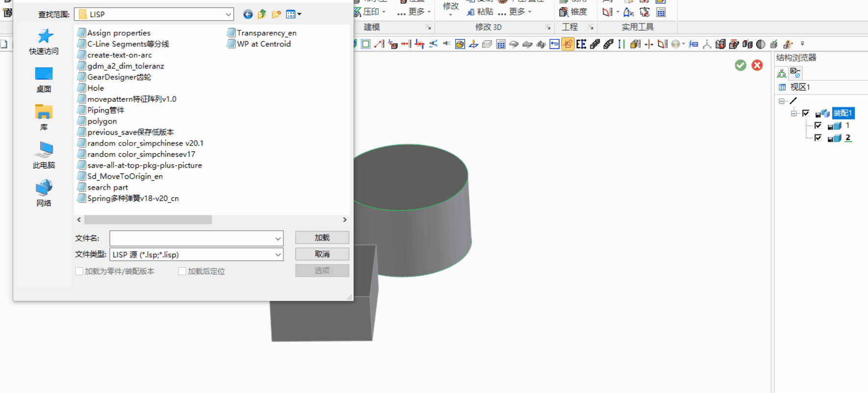
Task: Click the grid calculator toolbar icon
Action: point(501,44)
